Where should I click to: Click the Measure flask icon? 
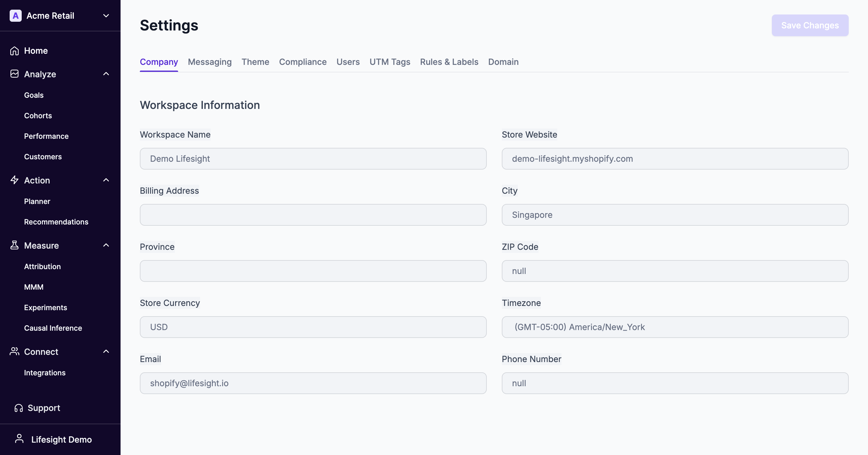(14, 245)
